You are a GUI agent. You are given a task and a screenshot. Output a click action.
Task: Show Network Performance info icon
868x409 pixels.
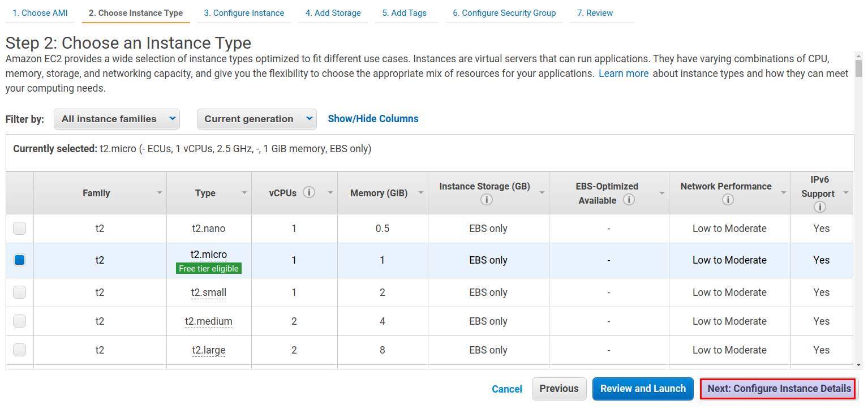(x=728, y=200)
